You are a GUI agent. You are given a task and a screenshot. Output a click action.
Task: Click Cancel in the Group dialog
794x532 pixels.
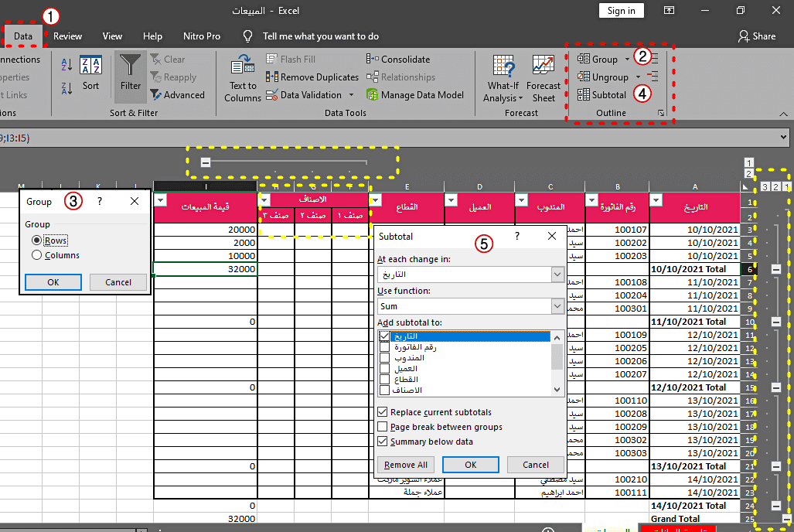[x=118, y=282]
